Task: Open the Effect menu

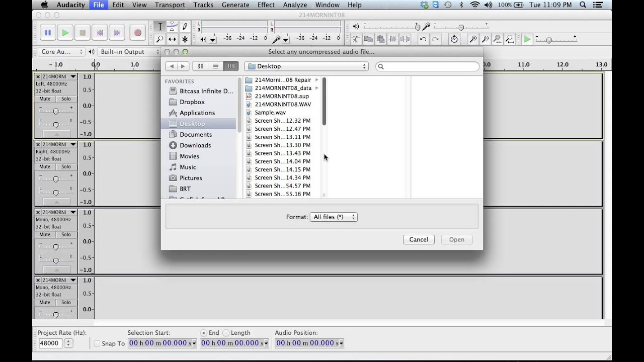Action: coord(266,5)
